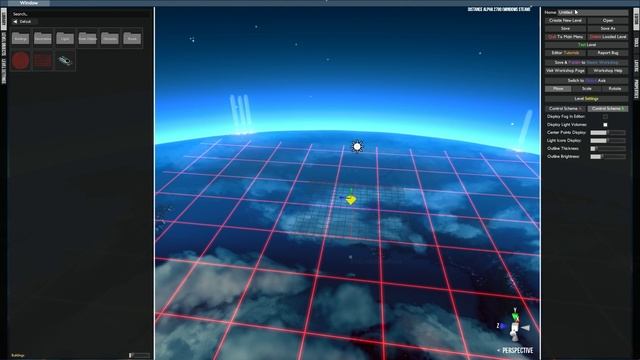Screen dimensions: 640x360
Task: Click the gray cone on orientation gizmo
Action: pyautogui.click(x=526, y=327)
